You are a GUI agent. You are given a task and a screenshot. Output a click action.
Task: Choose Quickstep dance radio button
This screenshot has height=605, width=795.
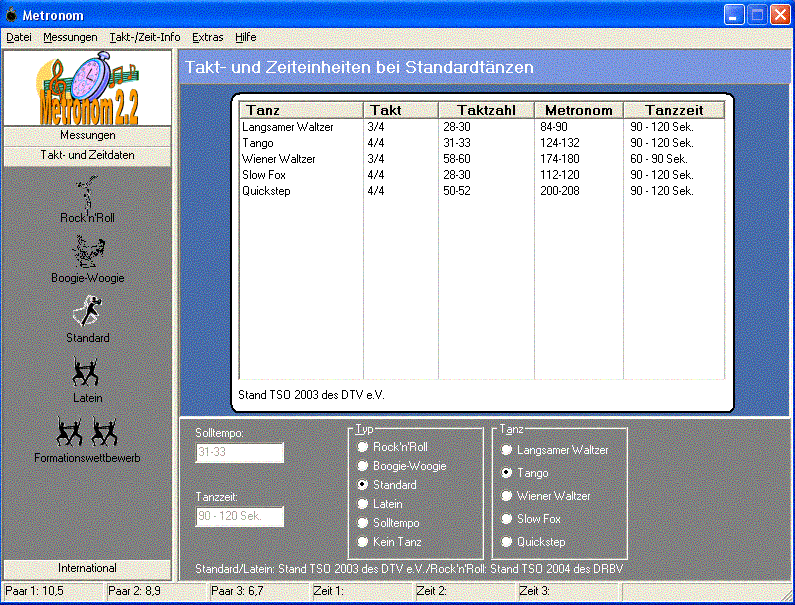tap(506, 542)
